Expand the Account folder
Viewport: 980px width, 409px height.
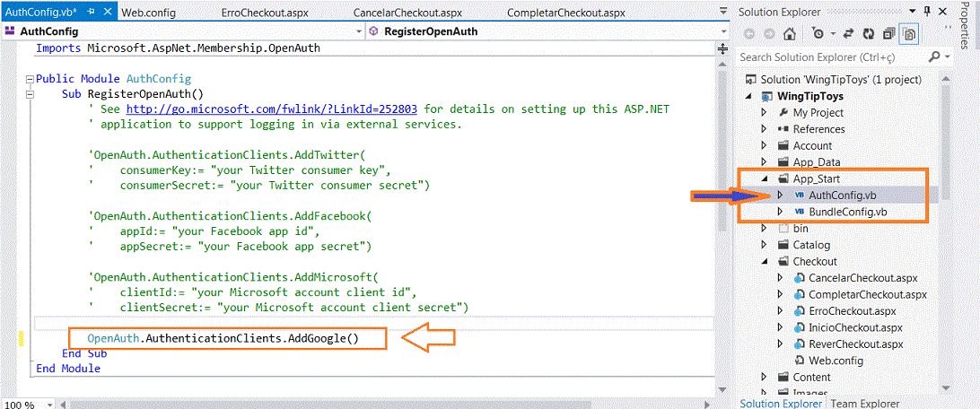coord(764,145)
